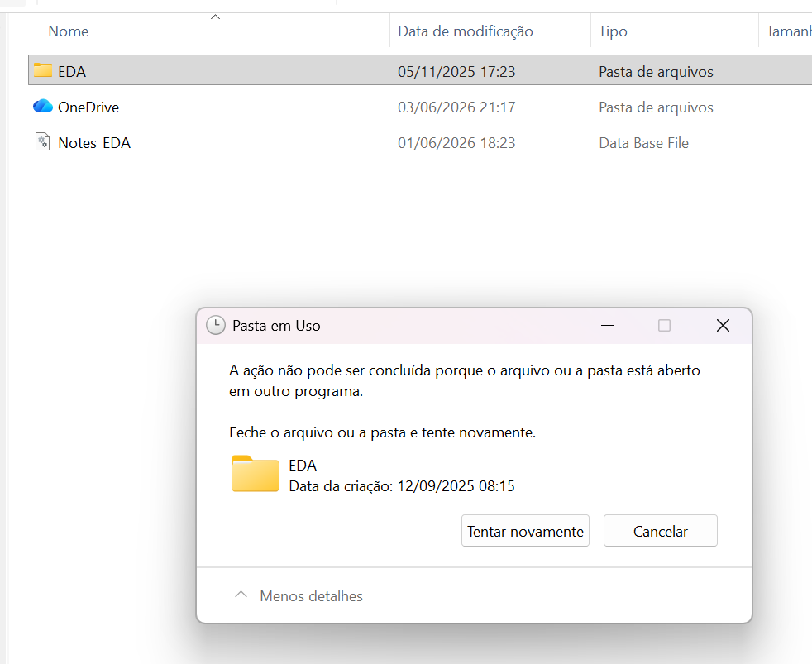This screenshot has width=812, height=664.
Task: Click Pasta de arquivos type in EDA row
Action: click(656, 71)
